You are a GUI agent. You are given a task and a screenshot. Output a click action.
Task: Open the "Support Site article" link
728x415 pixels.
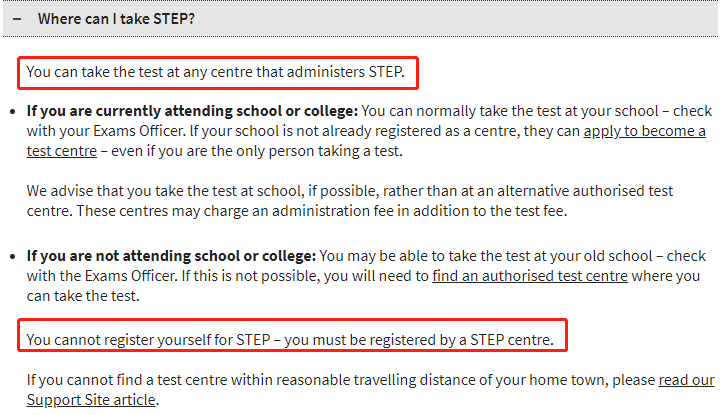coord(91,400)
